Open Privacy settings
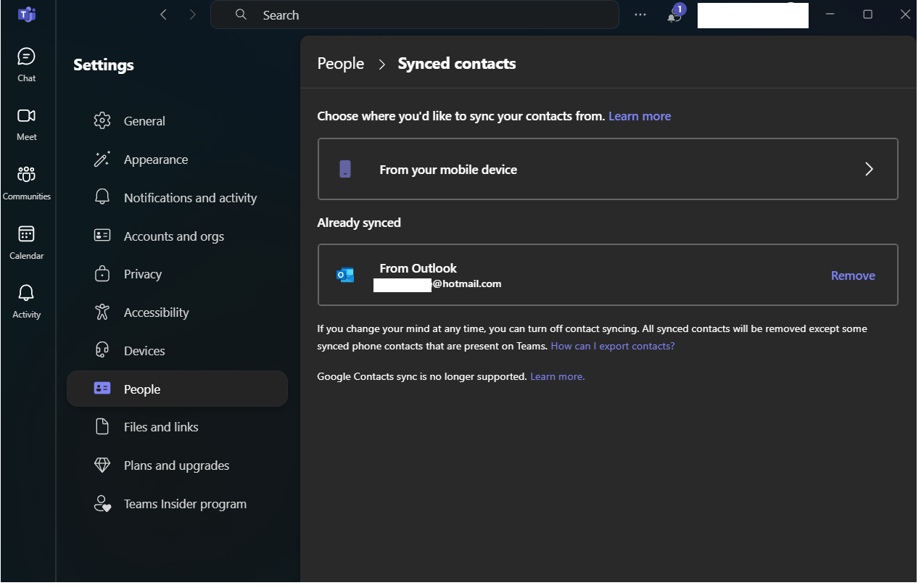Screen dimensions: 921x588 tap(177, 274)
